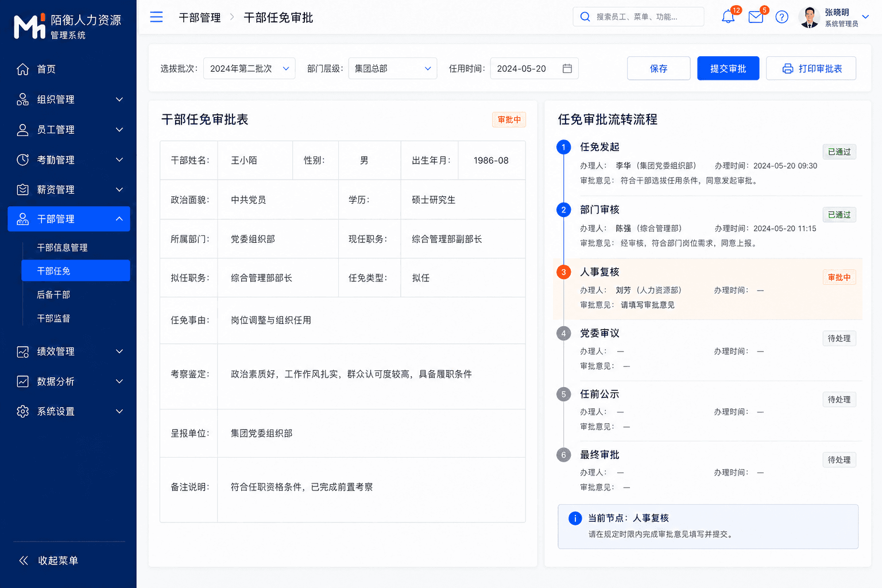Click the step 3 人事复核 circle marker
Image resolution: width=882 pixels, height=588 pixels.
(563, 272)
